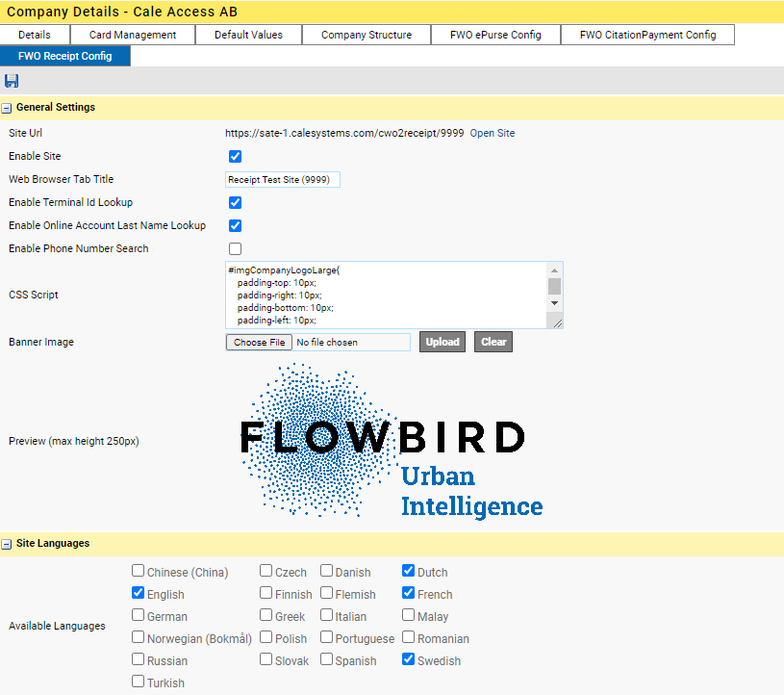
Task: Click CSS Script scrollbar up arrow
Action: pyautogui.click(x=554, y=270)
